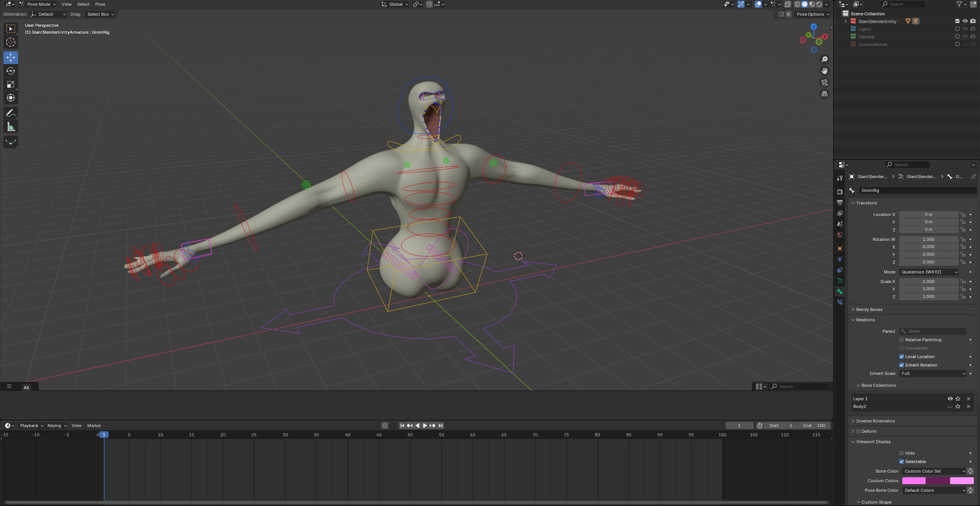Toggle X-ray display in viewport header
The image size is (980, 506).
pos(787,4)
